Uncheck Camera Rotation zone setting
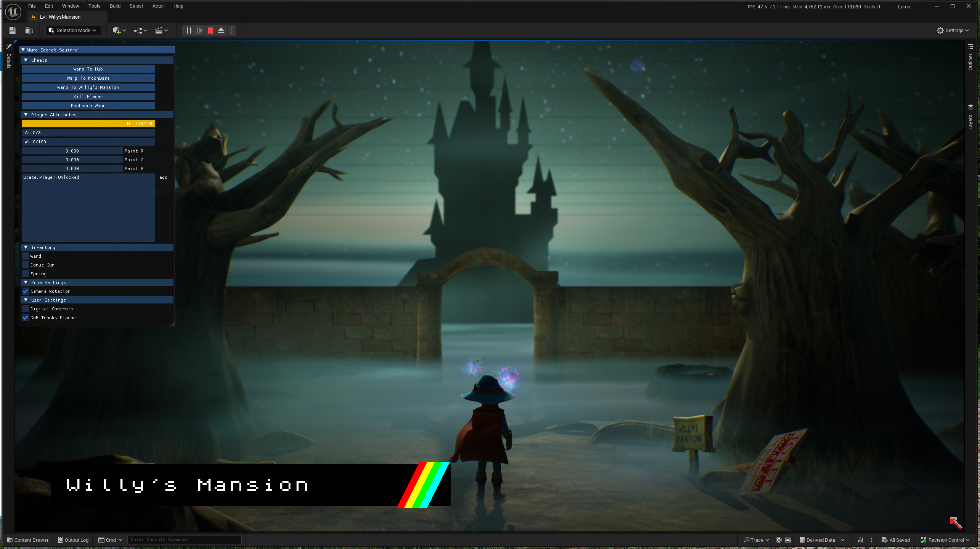This screenshot has width=980, height=549. (x=26, y=291)
